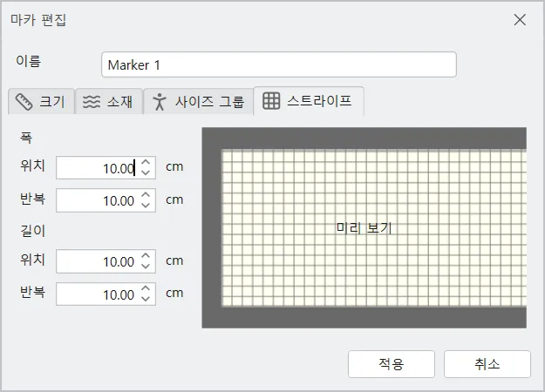
Task: Click the ruler icon on 크기 tab
Action: click(x=24, y=102)
